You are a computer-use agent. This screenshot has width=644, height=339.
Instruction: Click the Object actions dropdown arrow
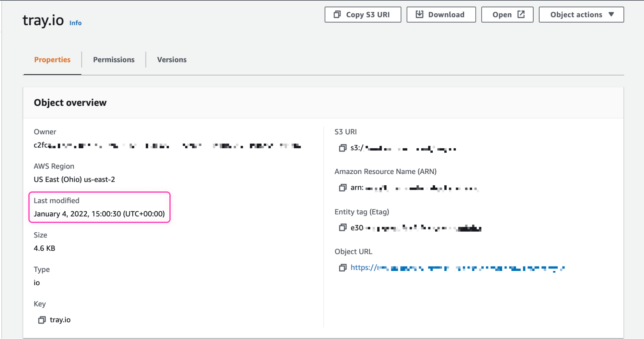coord(611,15)
